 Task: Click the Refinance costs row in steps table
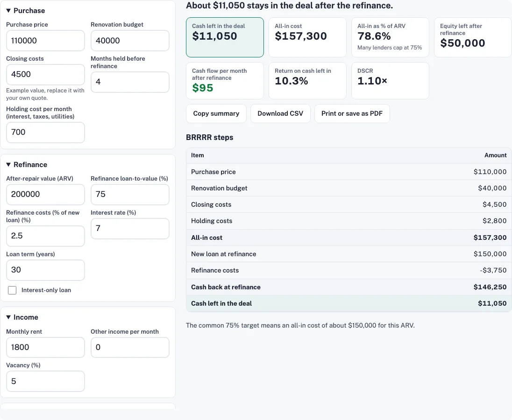(x=349, y=270)
